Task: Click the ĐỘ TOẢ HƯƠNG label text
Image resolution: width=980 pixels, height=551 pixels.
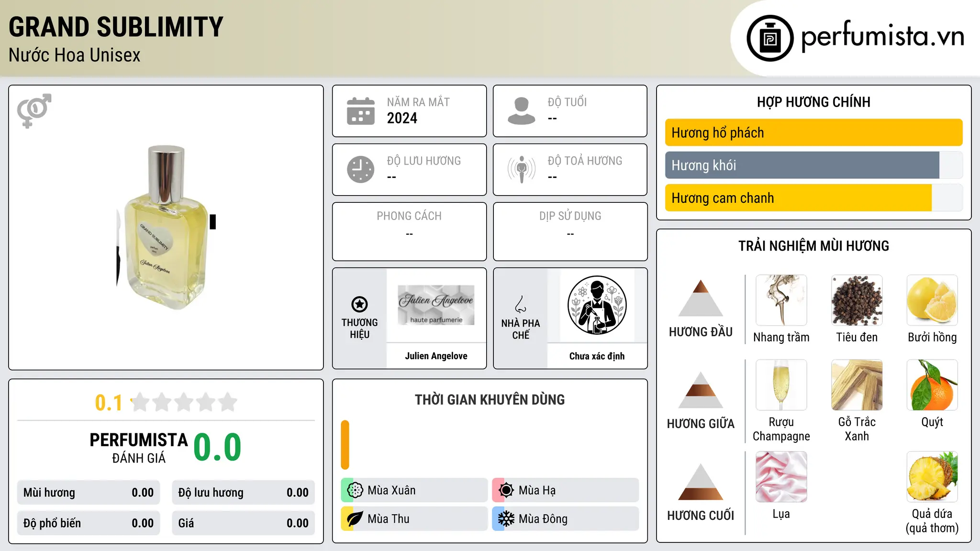Action: tap(585, 161)
